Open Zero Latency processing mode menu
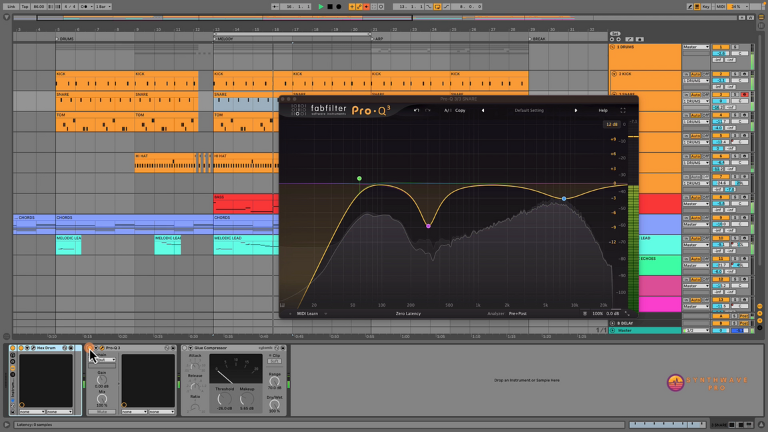 click(x=408, y=313)
